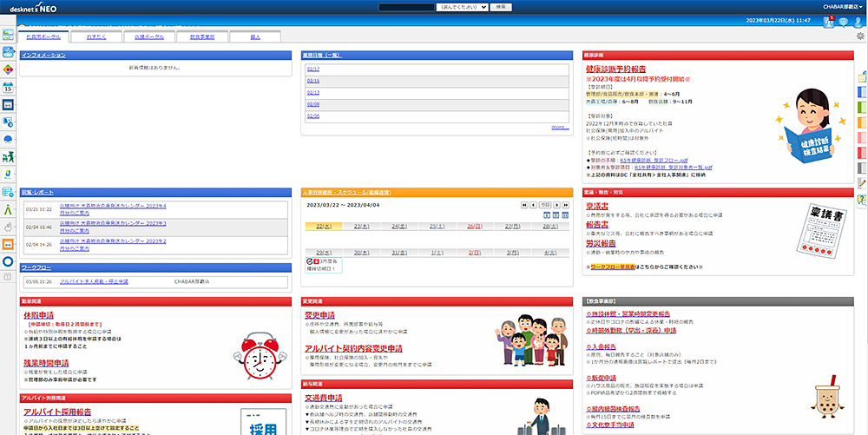Go to next schedule period arrow
This screenshot has height=435, width=868.
(557, 205)
